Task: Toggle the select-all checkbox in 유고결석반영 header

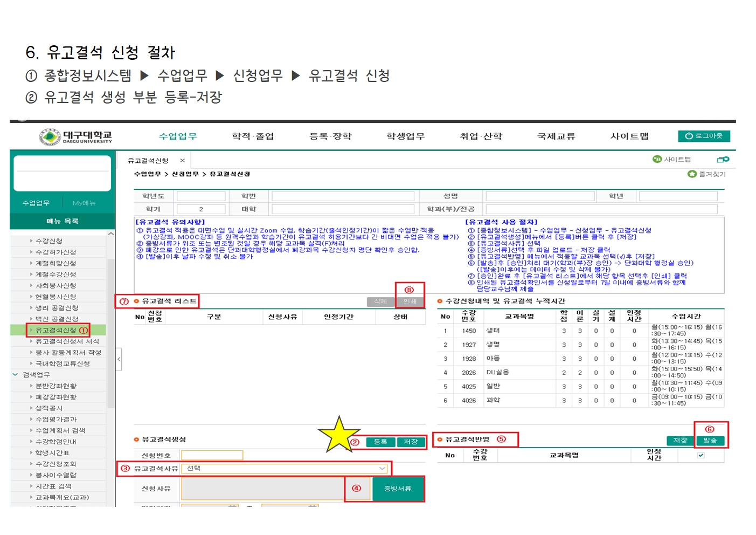Action: [x=700, y=456]
